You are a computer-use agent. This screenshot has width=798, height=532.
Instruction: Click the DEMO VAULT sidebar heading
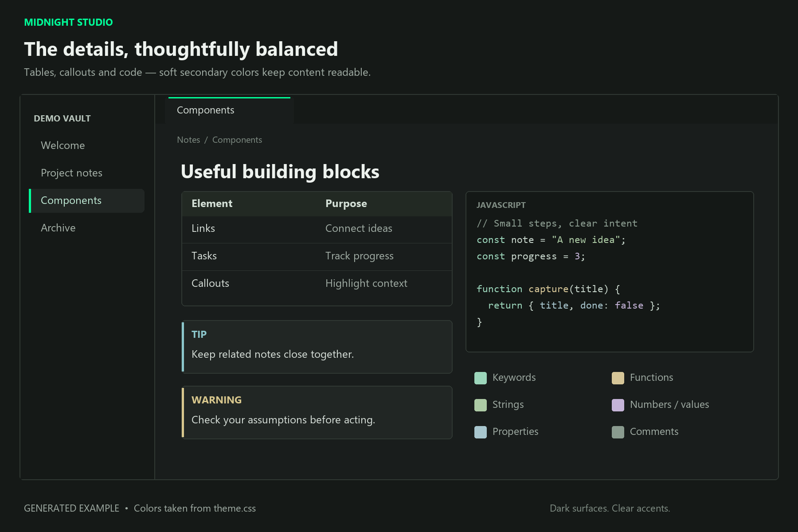tap(62, 118)
